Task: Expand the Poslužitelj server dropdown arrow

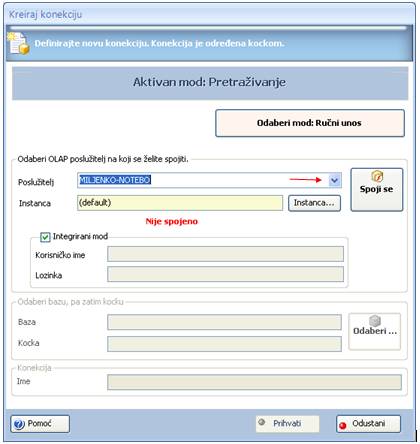Action: tap(334, 180)
